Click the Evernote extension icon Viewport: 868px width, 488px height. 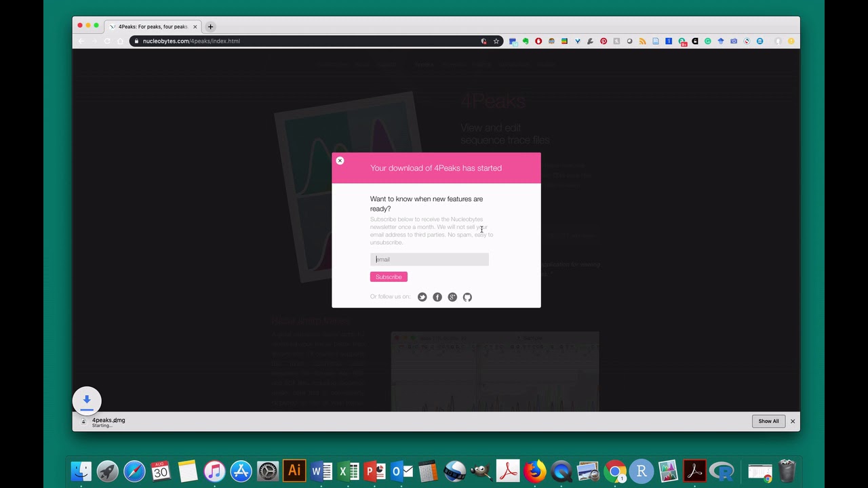(526, 41)
